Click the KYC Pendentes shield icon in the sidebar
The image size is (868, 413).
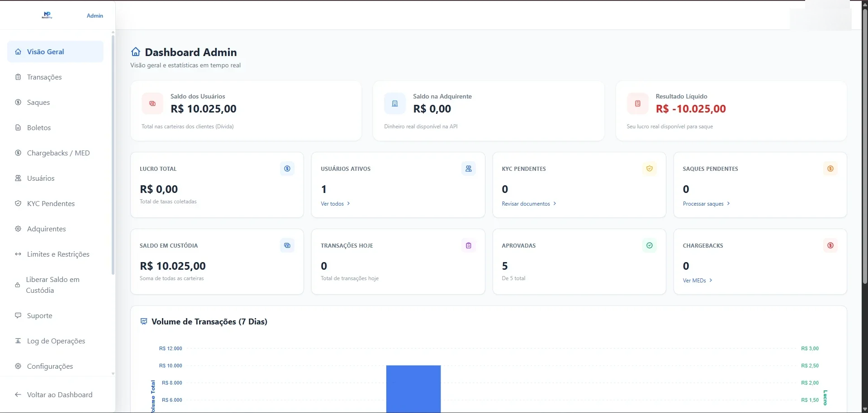pos(18,203)
